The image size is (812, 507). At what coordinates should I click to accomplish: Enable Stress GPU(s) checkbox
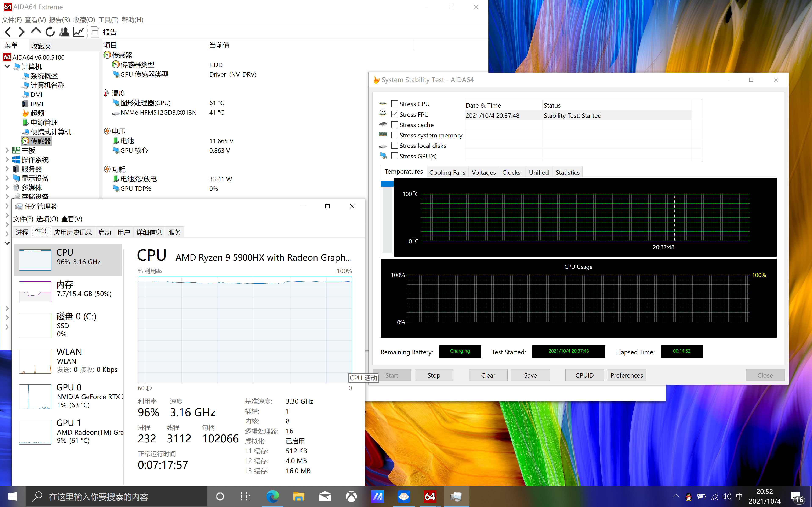pyautogui.click(x=395, y=156)
